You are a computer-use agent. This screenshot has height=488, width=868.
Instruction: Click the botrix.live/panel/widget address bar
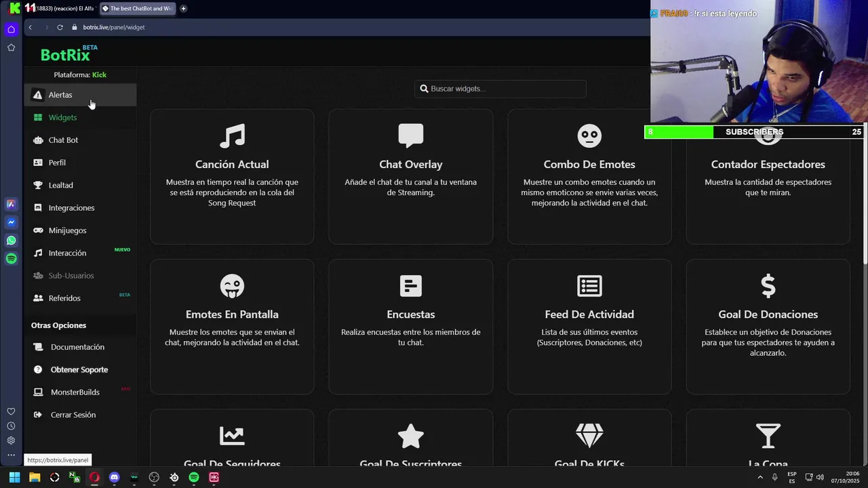pyautogui.click(x=114, y=27)
